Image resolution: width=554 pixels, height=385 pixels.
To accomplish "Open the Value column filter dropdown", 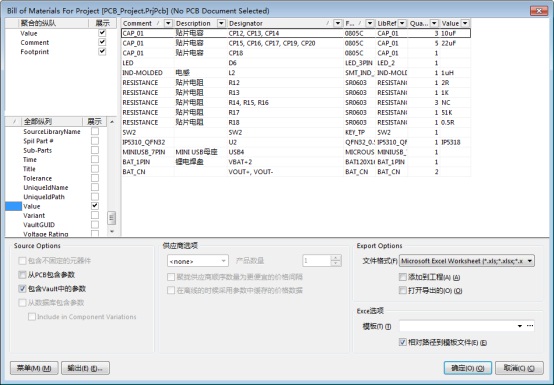I will [x=465, y=23].
